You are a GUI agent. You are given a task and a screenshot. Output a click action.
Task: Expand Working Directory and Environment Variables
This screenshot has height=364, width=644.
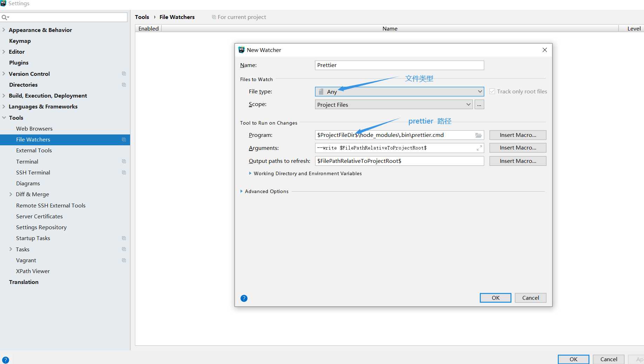[x=250, y=173]
